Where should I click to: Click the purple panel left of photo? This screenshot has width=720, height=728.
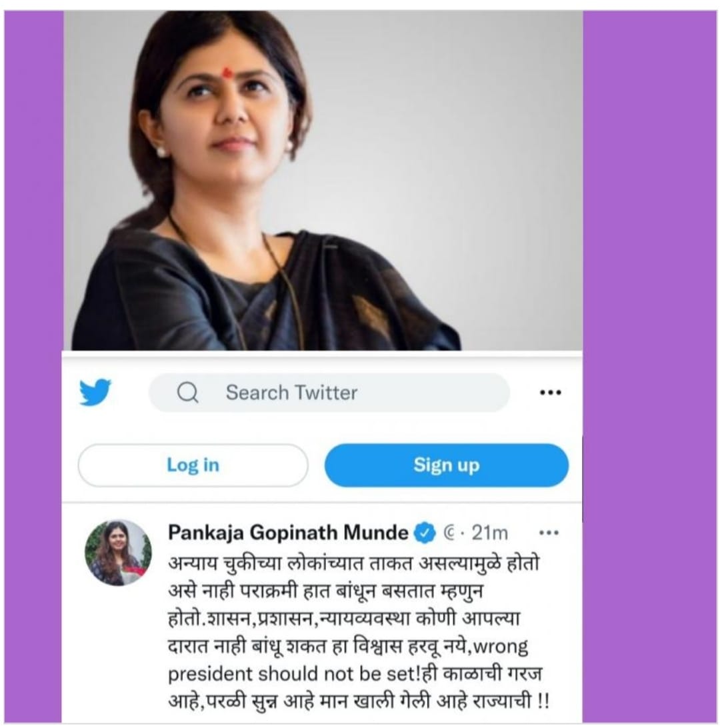click(x=33, y=367)
